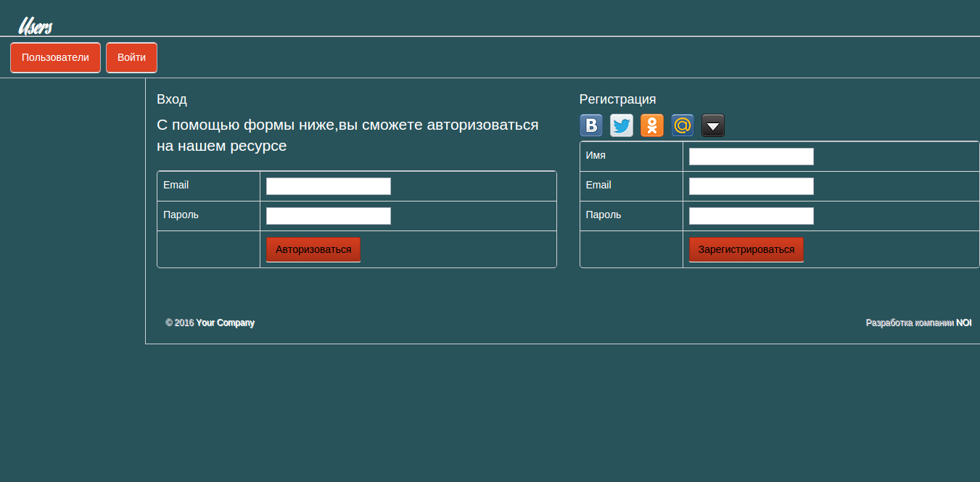Follow the NOI developer link in footer
The height and width of the screenshot is (482, 980).
click(963, 323)
